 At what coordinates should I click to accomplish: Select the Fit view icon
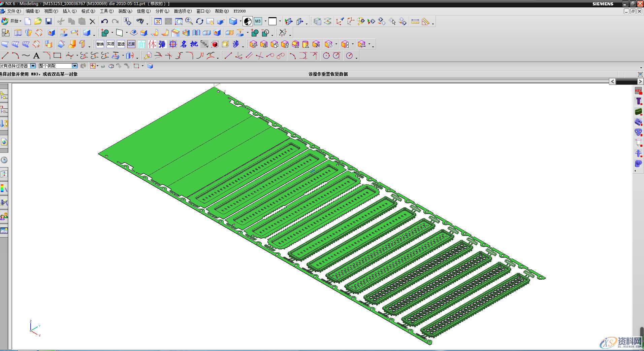click(x=158, y=22)
